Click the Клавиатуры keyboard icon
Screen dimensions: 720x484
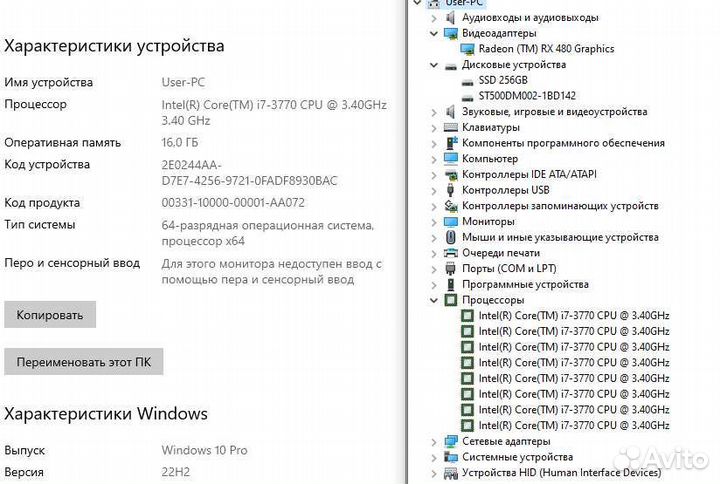(451, 128)
